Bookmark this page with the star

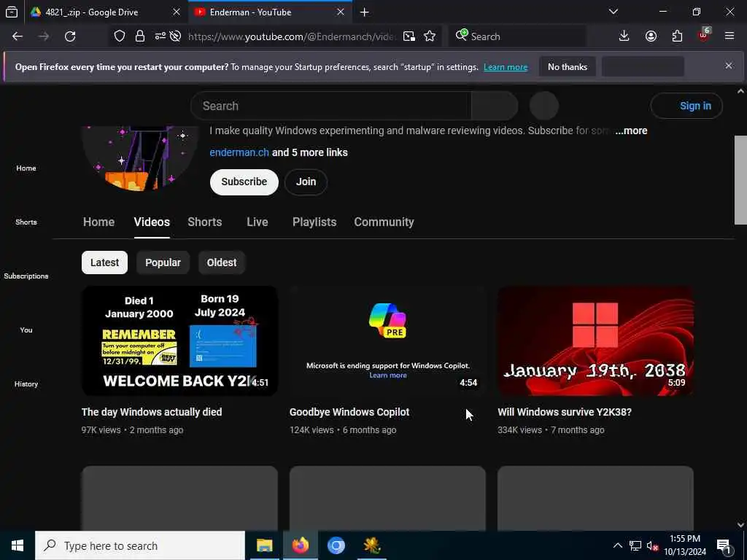[430, 36]
